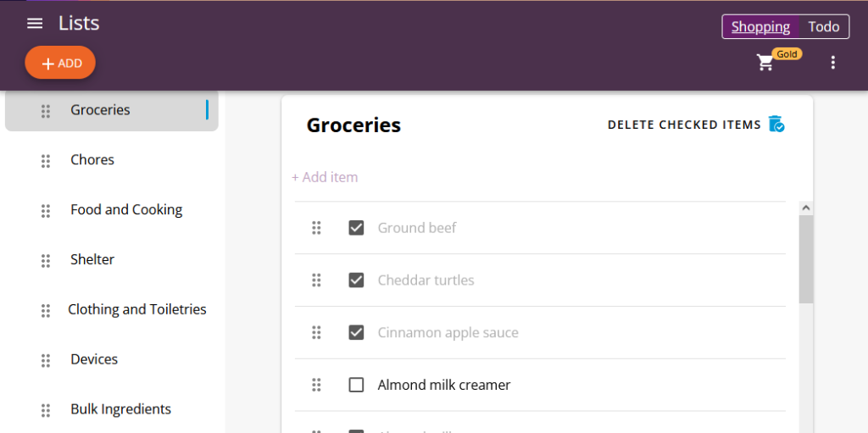Click the scroll up arrow in items list
868x433 pixels.
click(805, 208)
